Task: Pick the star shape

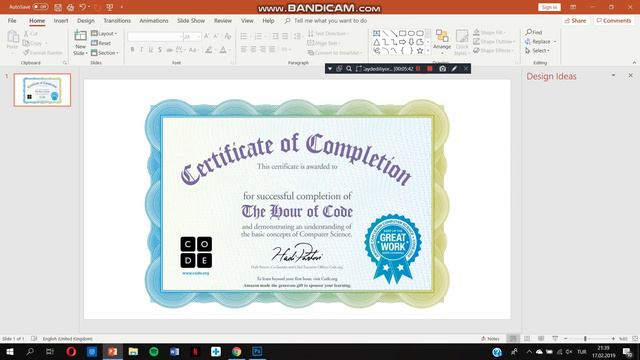Action: 420,51
